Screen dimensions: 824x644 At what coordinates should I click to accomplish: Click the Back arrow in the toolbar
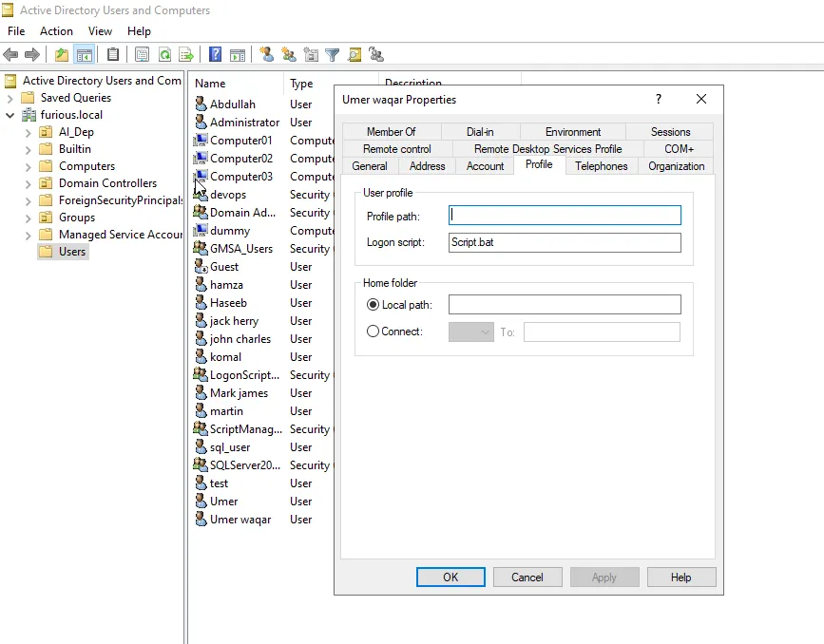pos(11,55)
